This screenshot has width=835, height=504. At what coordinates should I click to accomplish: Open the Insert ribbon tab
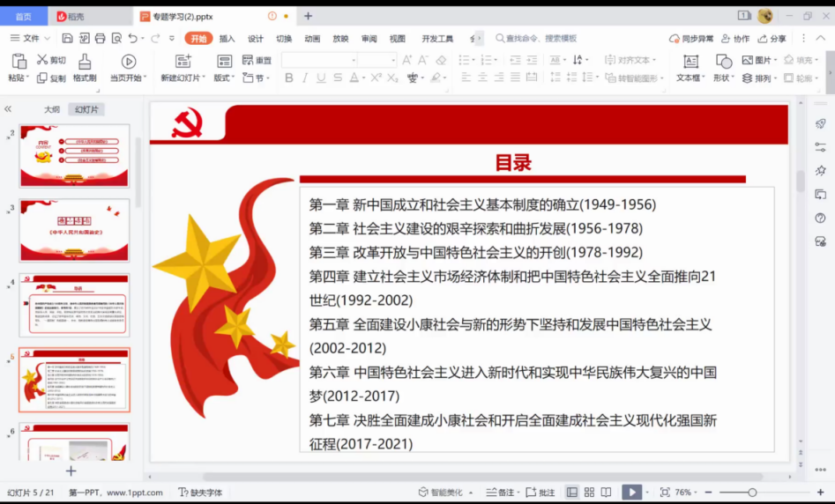[227, 38]
